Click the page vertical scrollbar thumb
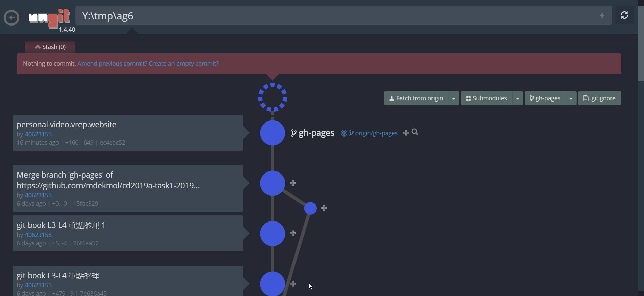The width and height of the screenshot is (644, 296). tap(641, 44)
